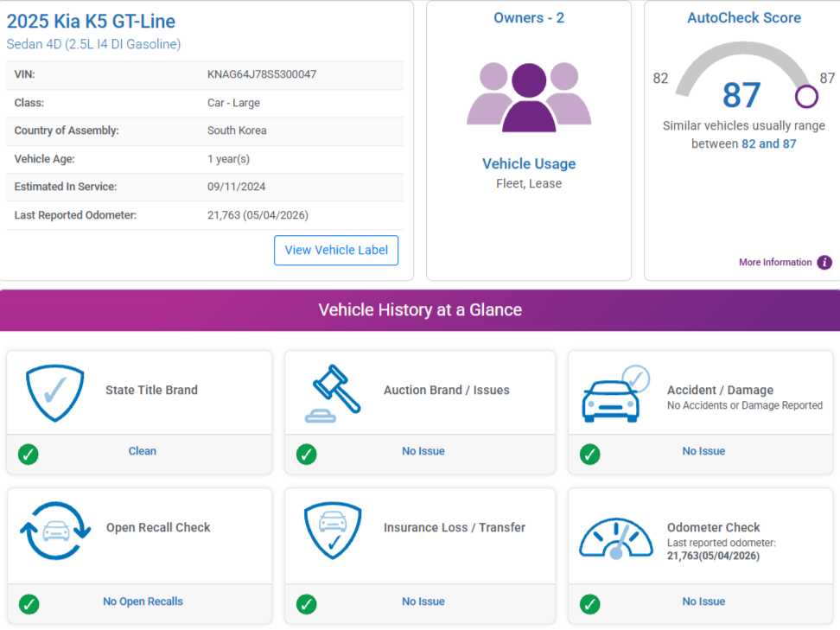Click the Odometer Check gauge icon

click(616, 538)
